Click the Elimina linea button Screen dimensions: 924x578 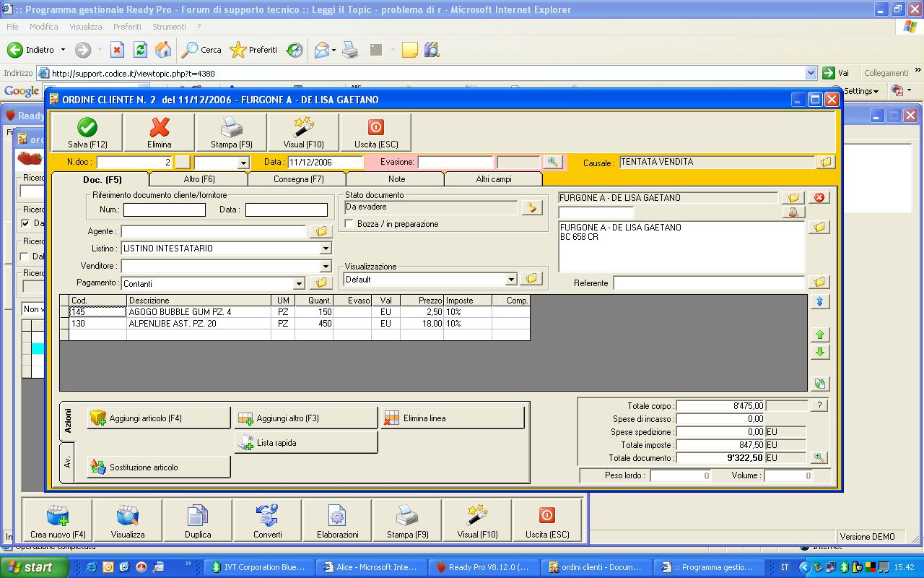453,418
